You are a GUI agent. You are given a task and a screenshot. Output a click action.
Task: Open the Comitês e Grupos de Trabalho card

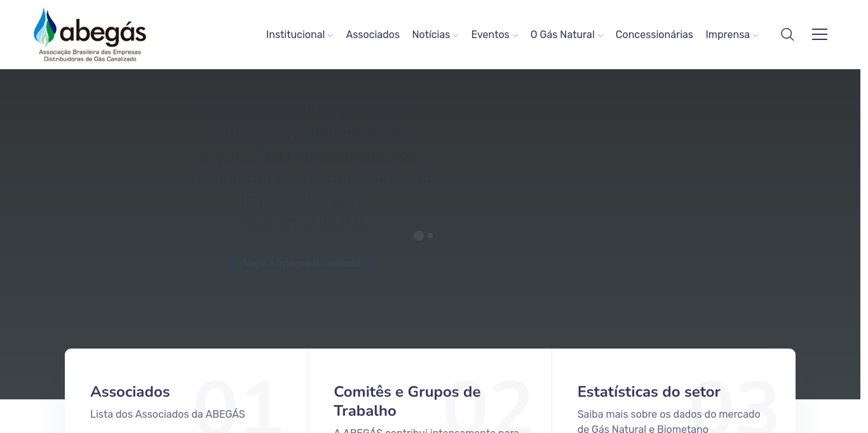tap(407, 401)
